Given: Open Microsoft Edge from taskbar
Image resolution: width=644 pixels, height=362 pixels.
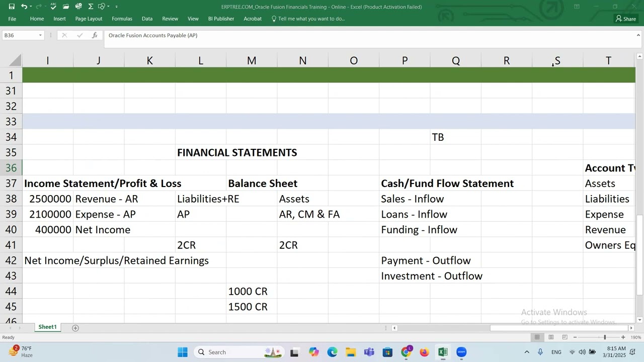Looking at the screenshot, I should [x=332, y=352].
